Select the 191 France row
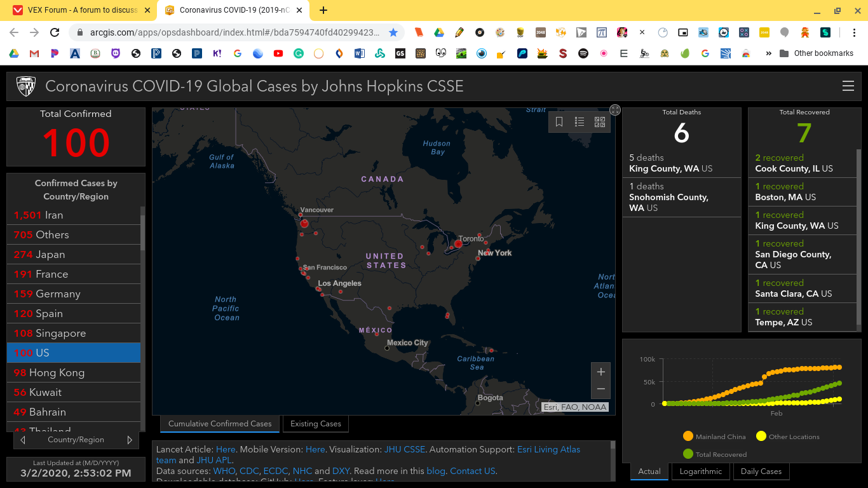 point(74,274)
